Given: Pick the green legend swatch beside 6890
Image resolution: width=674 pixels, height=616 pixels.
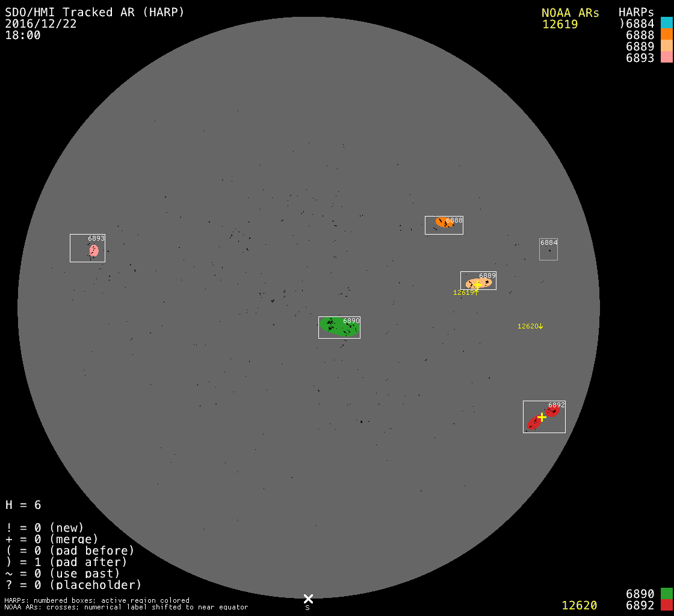Looking at the screenshot, I should point(666,594).
